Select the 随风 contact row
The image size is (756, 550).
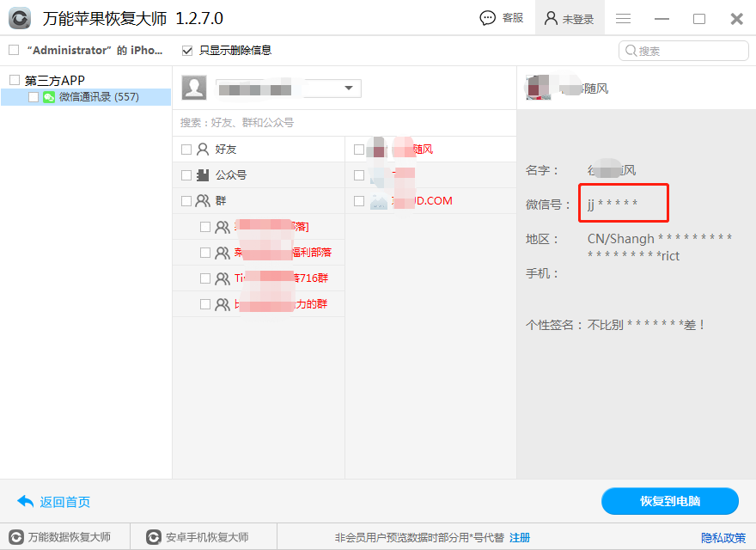click(430, 149)
